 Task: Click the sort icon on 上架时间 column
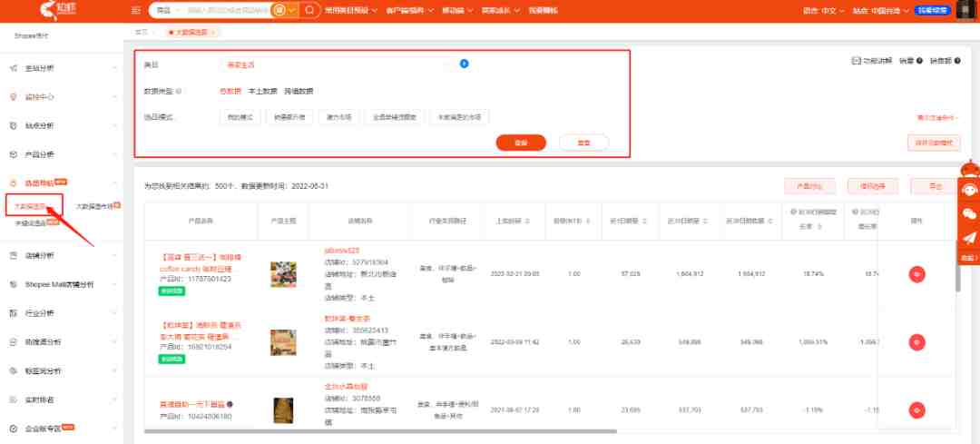[x=528, y=221]
